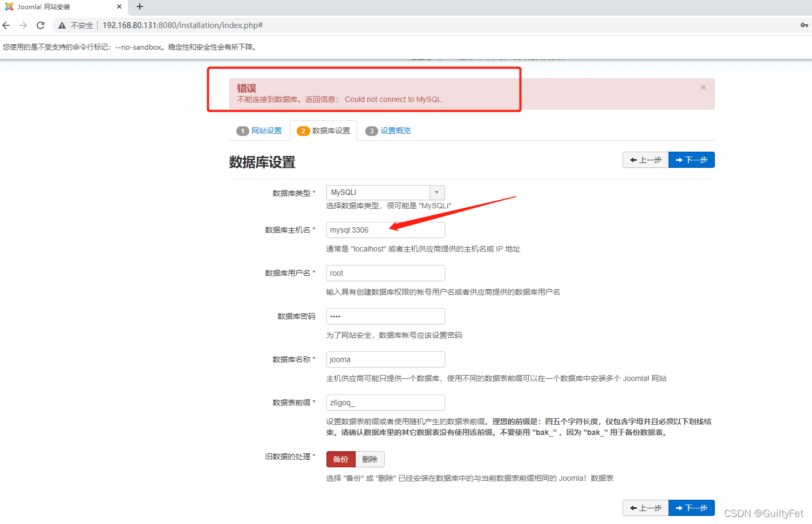812x524 pixels.
Task: Click the 旧数据的处理 label
Action: coord(290,457)
